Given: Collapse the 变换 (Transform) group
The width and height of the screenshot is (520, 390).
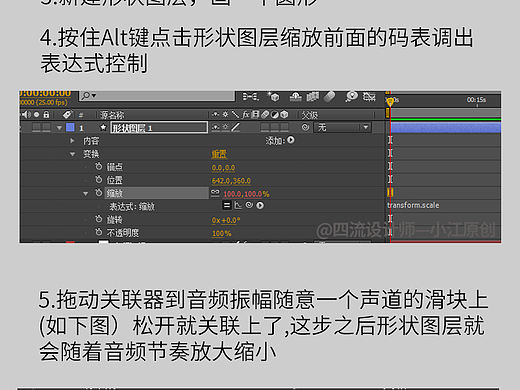Looking at the screenshot, I should pyautogui.click(x=72, y=154).
